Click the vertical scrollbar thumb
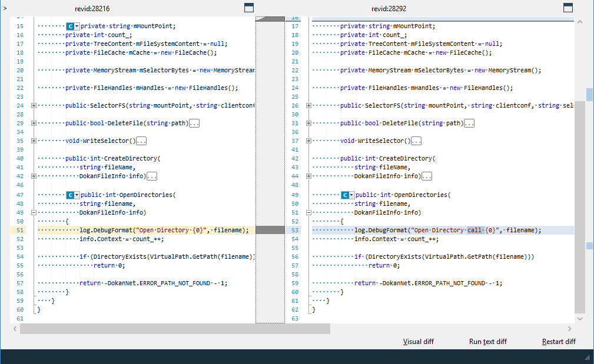Screen dimensions: 594x364 580,208
